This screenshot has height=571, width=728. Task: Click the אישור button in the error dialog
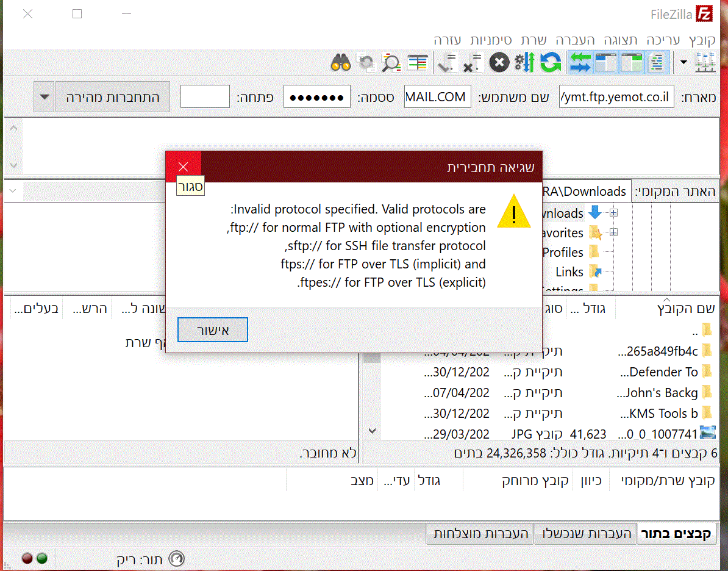(x=212, y=330)
